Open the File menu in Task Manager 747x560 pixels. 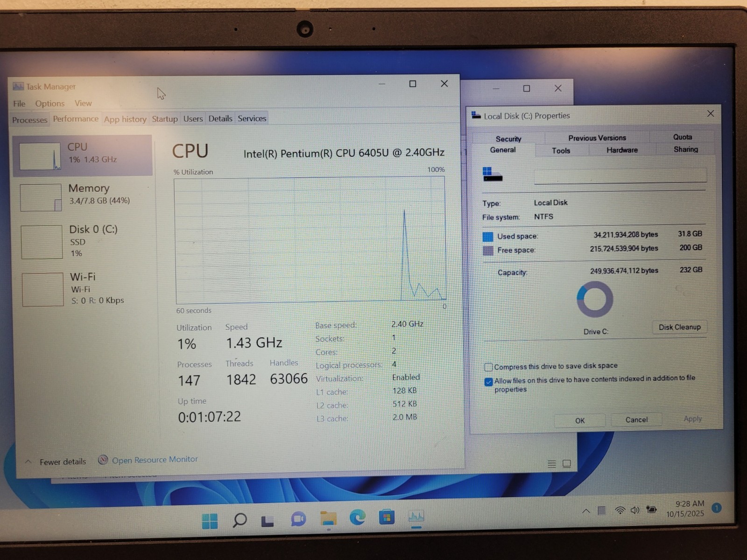pos(19,104)
